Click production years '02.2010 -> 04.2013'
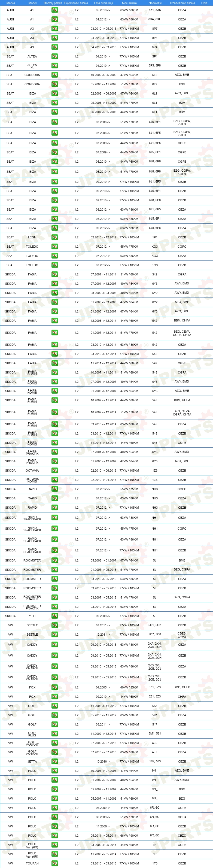 (x=104, y=480)
